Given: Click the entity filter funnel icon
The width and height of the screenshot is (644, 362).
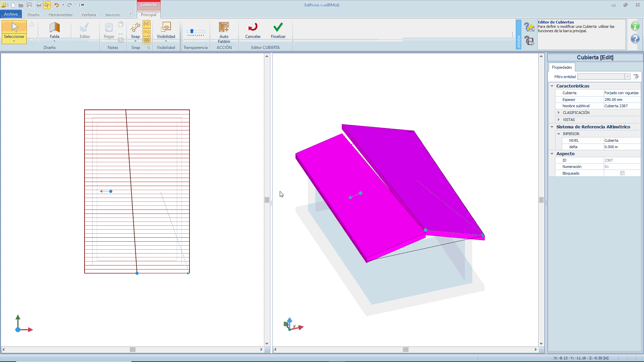Looking at the screenshot, I should tap(636, 77).
